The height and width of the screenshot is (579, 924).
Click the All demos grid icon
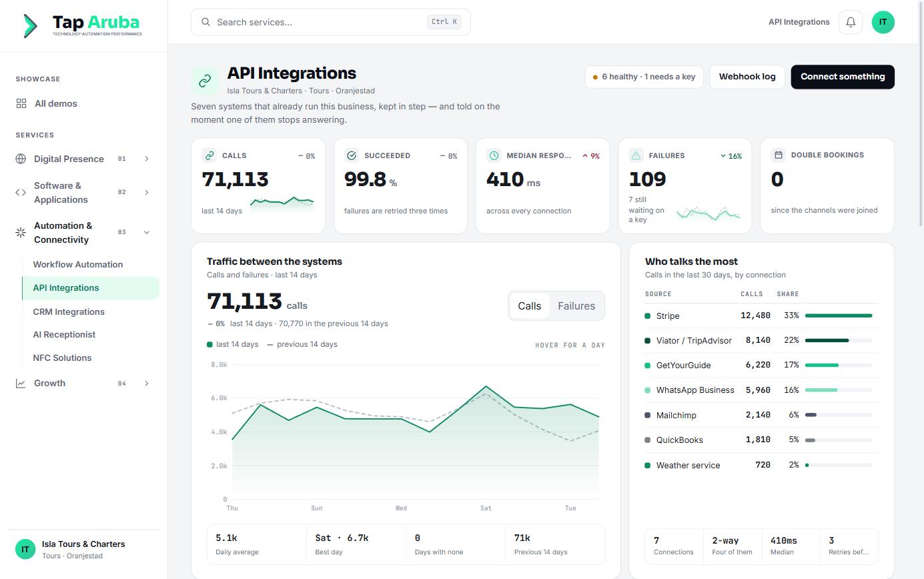click(x=21, y=103)
